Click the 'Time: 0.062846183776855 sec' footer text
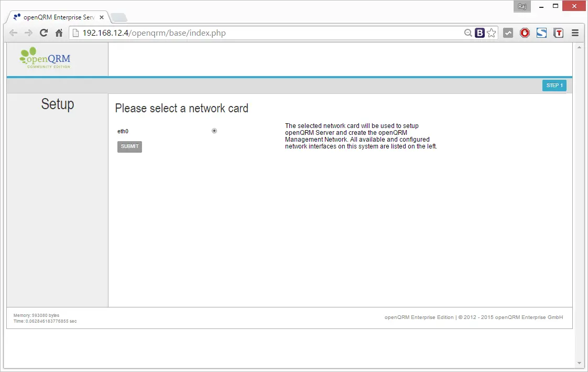This screenshot has height=372, width=588. [45, 321]
